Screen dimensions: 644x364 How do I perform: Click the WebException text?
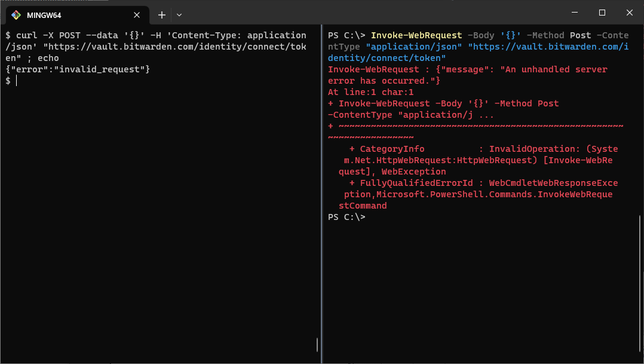(413, 172)
